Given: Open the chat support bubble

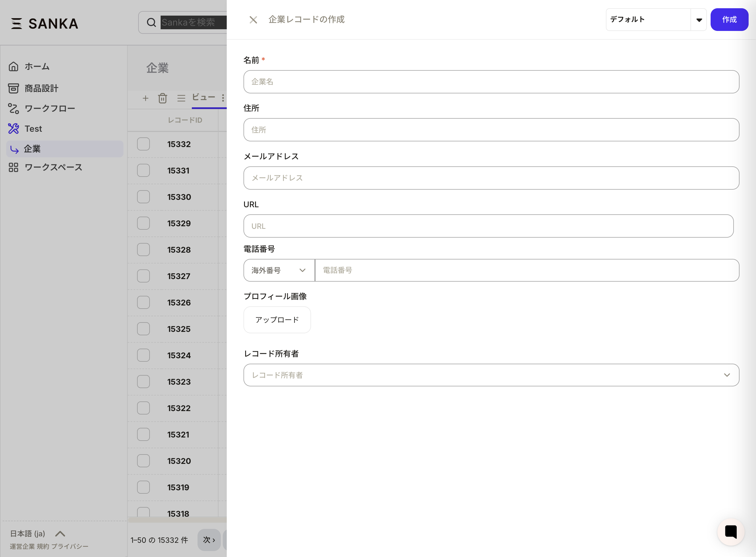Looking at the screenshot, I should tap(730, 532).
